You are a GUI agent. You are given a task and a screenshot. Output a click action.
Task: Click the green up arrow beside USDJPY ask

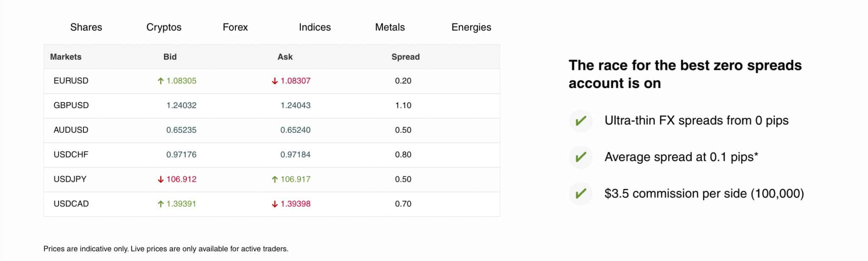275,179
